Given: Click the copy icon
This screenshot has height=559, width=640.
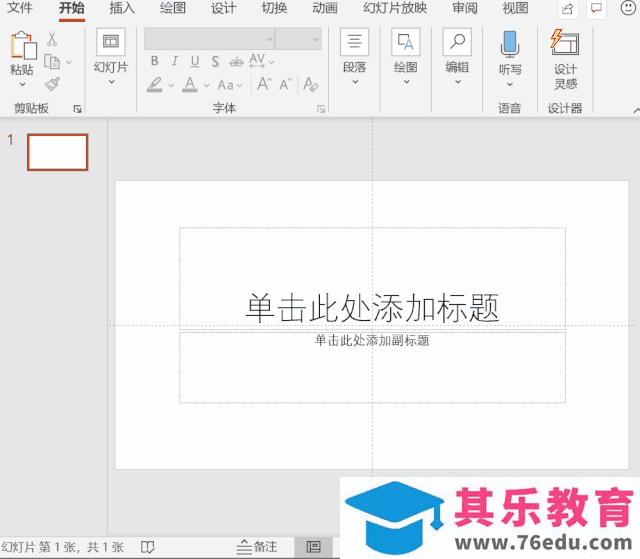Looking at the screenshot, I should click(x=52, y=62).
